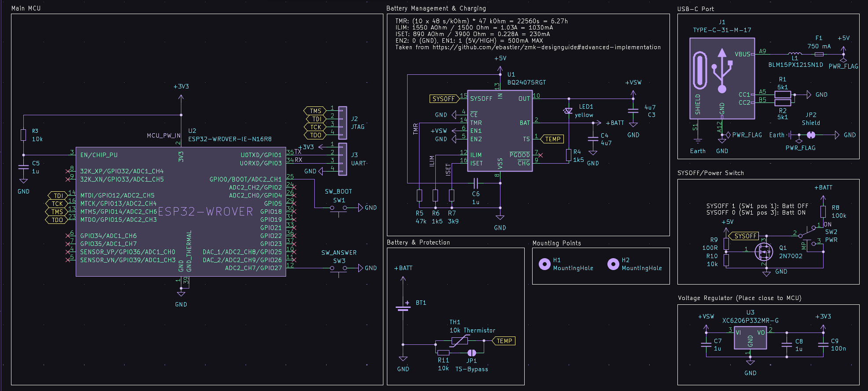Screen dimensions: 868x391
Task: Click the 'ISET: 890 AOhm' note line
Action: tap(472, 34)
